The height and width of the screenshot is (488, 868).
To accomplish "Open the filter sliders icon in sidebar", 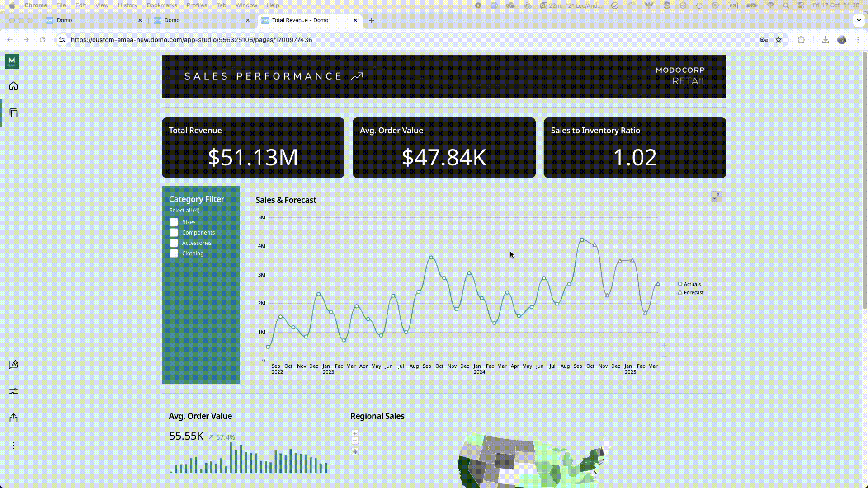I will click(x=14, y=391).
